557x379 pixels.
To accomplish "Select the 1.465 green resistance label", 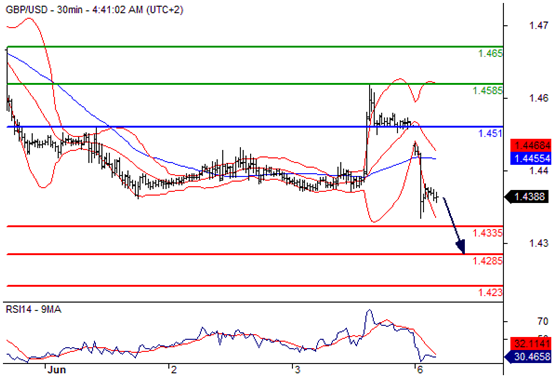I will [491, 54].
